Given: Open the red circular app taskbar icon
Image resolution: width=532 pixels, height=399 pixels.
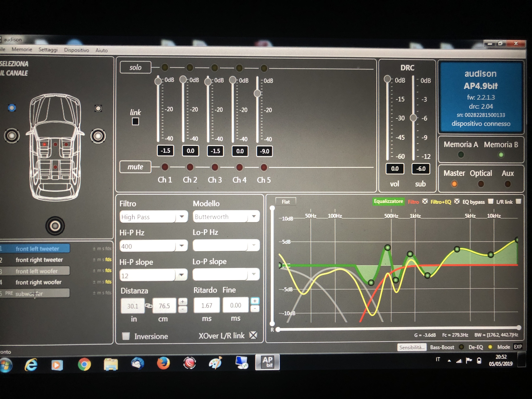Looking at the screenshot, I should (190, 363).
